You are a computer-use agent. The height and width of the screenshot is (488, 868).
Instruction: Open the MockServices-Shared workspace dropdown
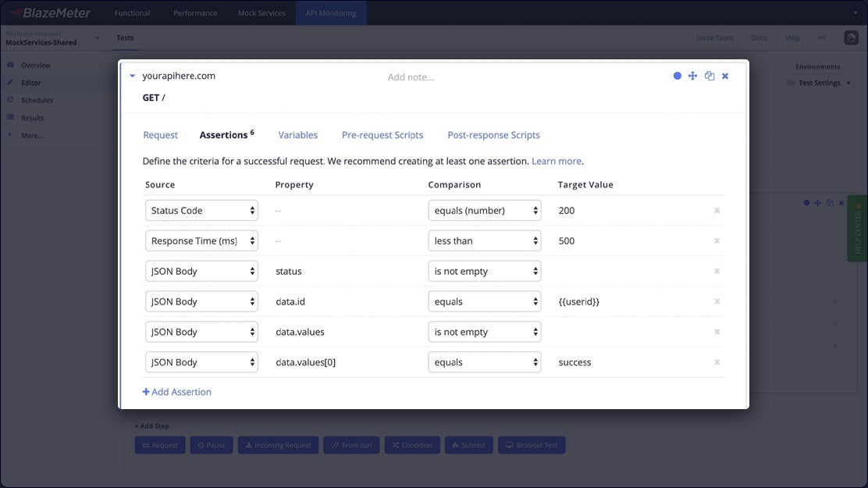pyautogui.click(x=52, y=38)
